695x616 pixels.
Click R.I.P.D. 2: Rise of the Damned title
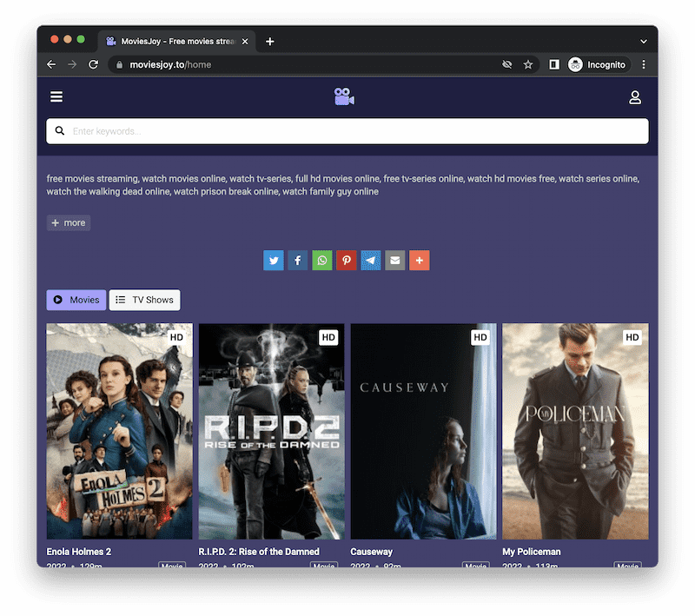[259, 552]
